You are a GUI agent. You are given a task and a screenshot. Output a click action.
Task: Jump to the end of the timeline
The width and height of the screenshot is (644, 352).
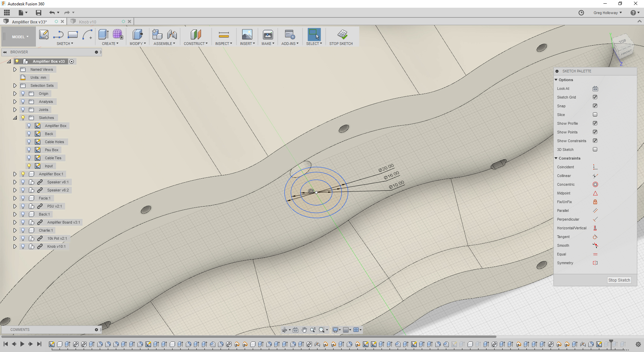tap(39, 344)
